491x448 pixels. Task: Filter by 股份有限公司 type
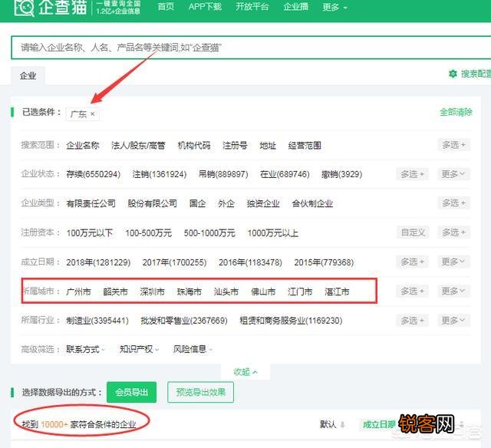pos(152,203)
